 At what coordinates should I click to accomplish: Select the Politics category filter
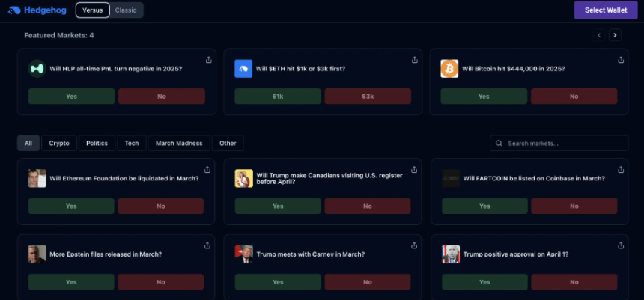(97, 143)
